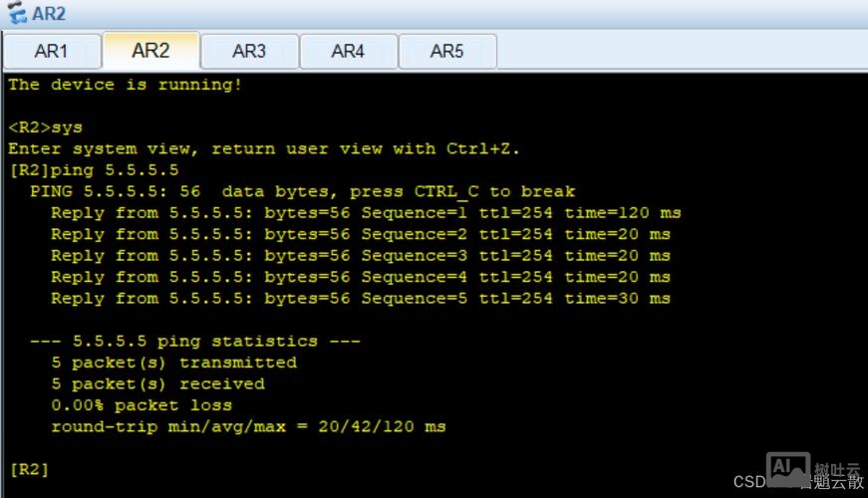
Task: Click the AI watermark logo
Action: coord(787,468)
